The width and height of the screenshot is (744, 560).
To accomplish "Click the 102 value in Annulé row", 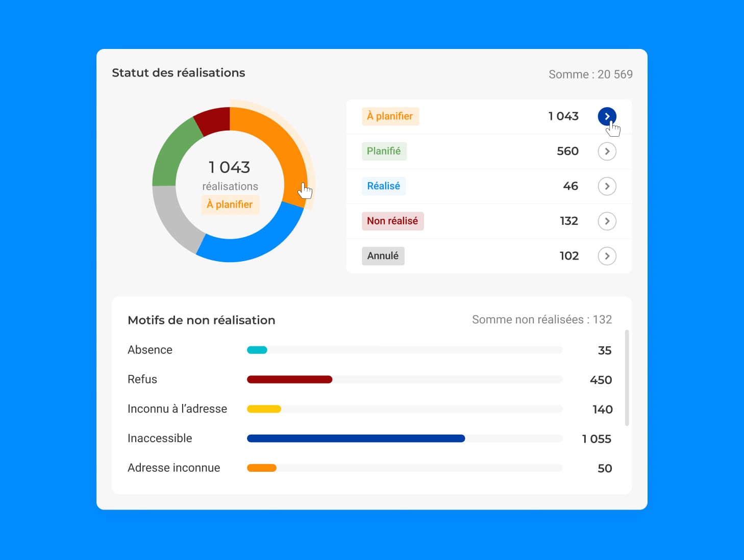I will 569,256.
